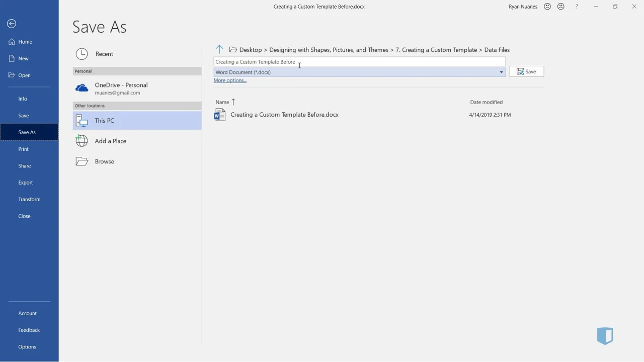The image size is (644, 362).
Task: Open the Info page in sidebar
Action: [x=23, y=99]
